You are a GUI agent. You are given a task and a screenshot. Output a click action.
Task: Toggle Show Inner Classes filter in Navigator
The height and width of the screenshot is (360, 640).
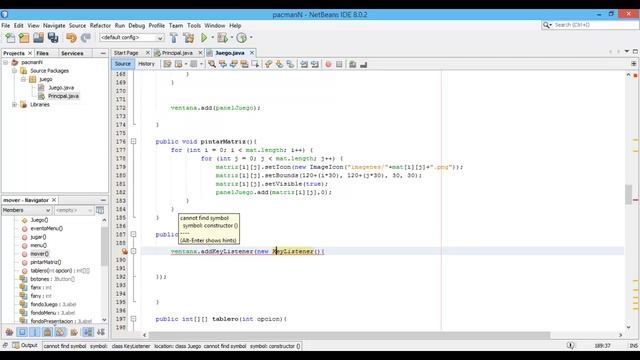[x=60, y=332]
